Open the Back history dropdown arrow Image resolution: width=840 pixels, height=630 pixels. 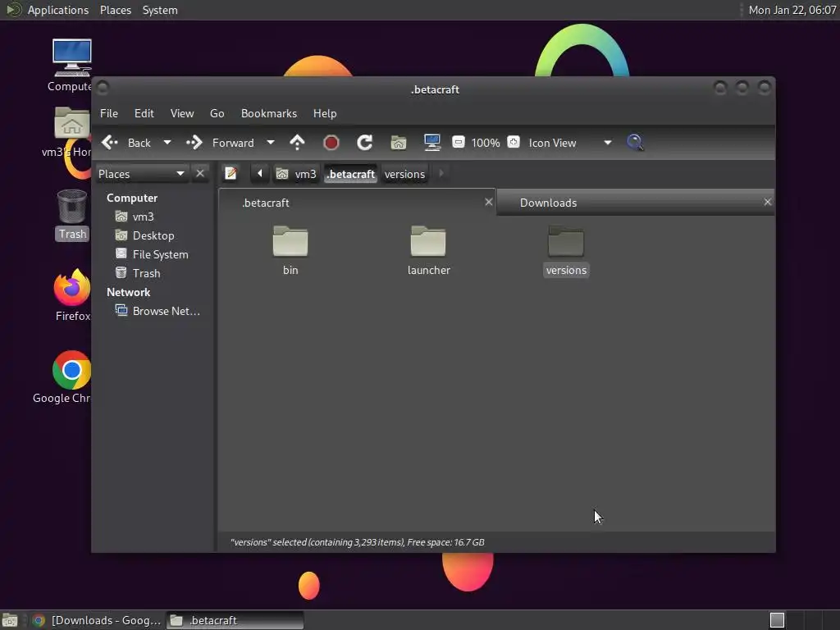[x=167, y=143]
